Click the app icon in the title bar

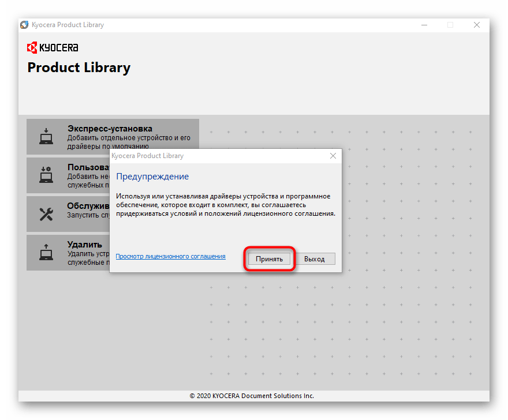click(x=24, y=25)
